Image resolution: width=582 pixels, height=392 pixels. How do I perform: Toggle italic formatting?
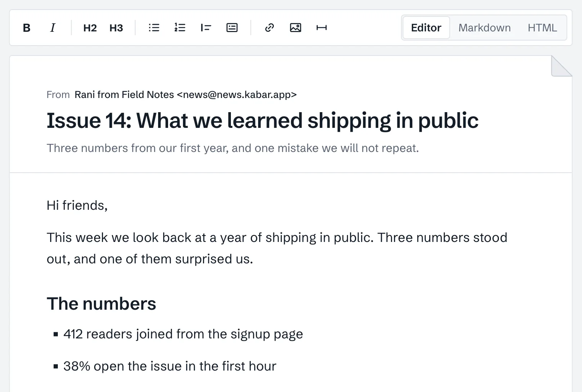click(x=53, y=28)
